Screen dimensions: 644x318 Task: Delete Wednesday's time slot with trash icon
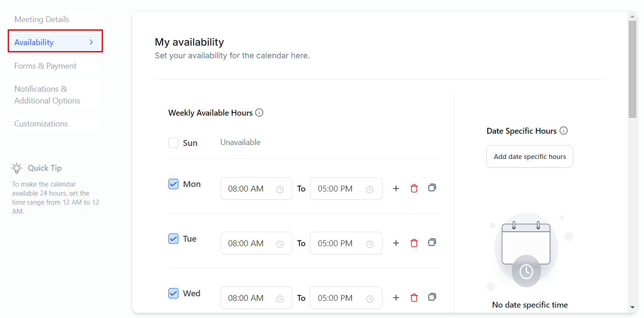point(414,298)
